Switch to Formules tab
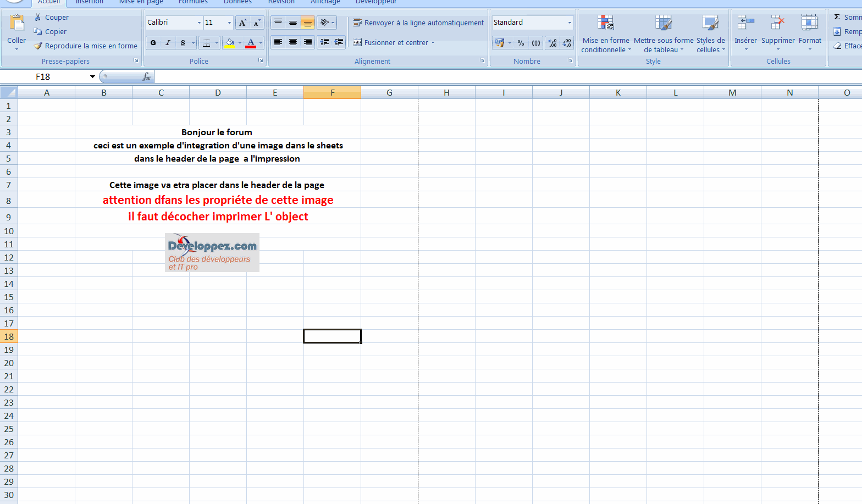 pyautogui.click(x=193, y=2)
